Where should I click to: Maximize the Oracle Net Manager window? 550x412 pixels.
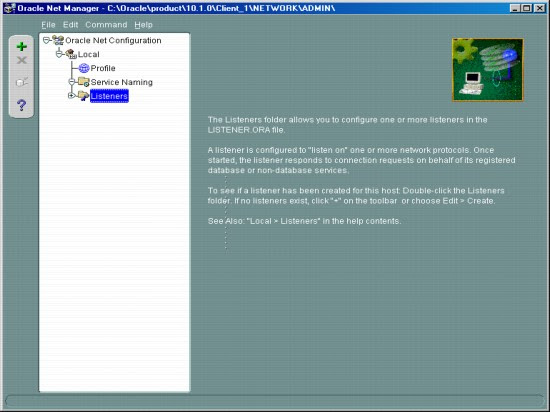pos(526,8)
